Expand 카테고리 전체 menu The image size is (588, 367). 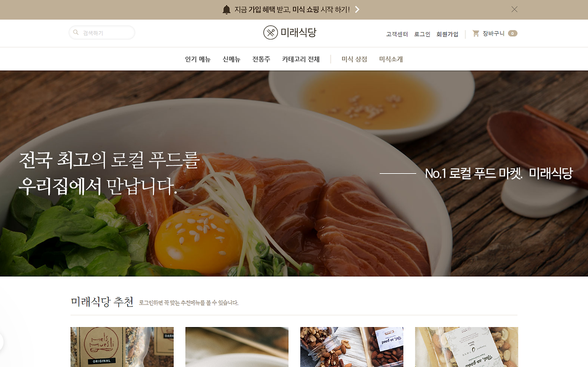click(x=301, y=59)
